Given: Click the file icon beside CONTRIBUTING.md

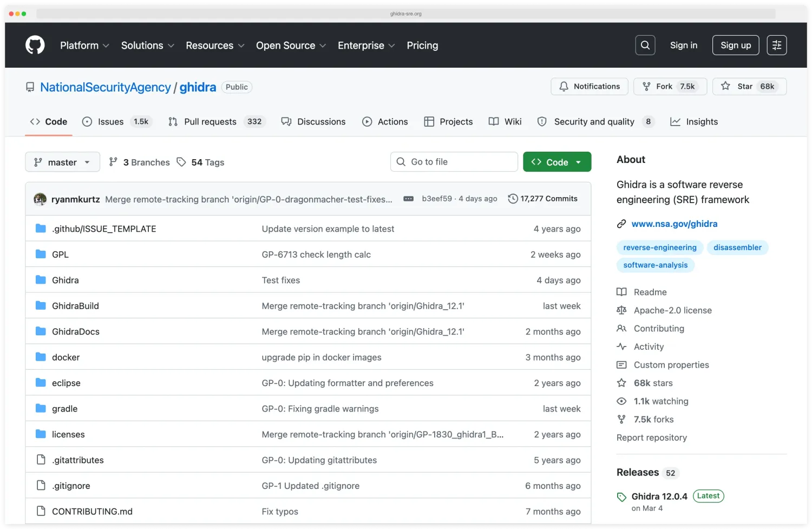Looking at the screenshot, I should click(41, 511).
